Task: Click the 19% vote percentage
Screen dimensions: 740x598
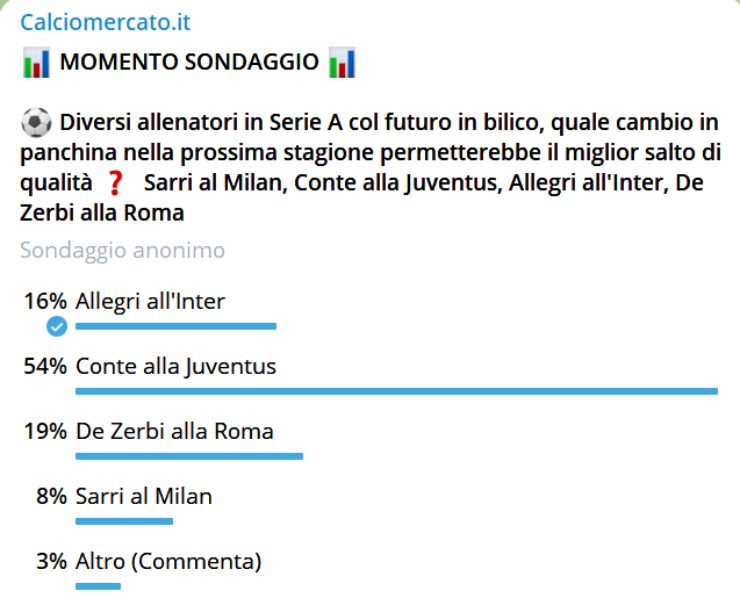Action: coord(45,431)
